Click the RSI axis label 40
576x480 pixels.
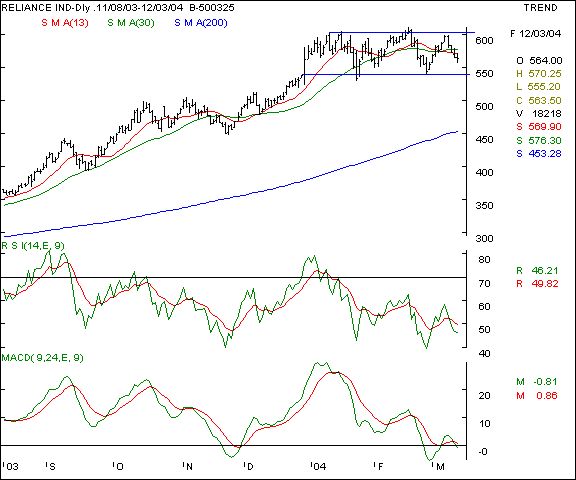pos(484,353)
